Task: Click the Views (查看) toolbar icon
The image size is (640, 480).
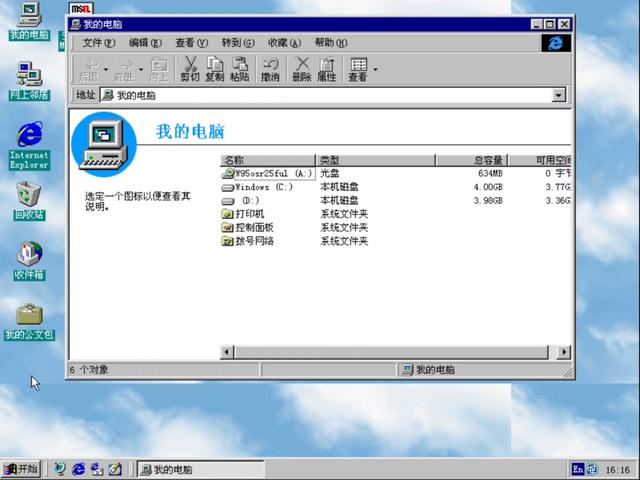Action: click(x=358, y=69)
